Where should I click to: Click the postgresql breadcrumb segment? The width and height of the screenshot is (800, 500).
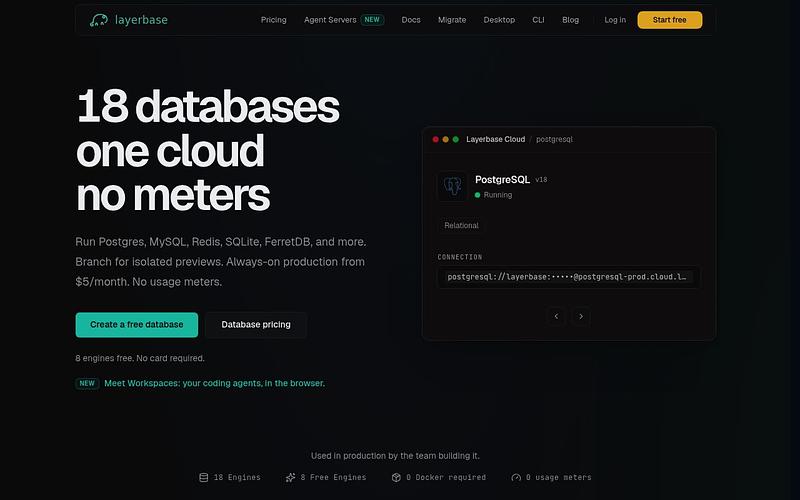click(554, 139)
